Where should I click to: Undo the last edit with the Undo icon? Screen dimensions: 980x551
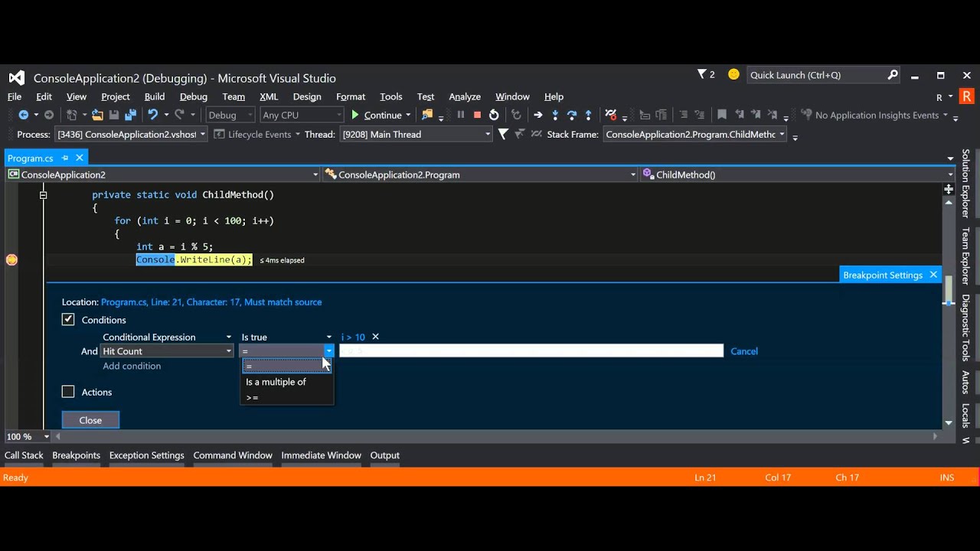[153, 115]
